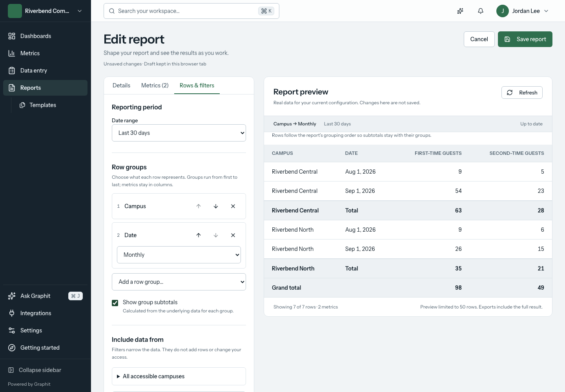This screenshot has height=392, width=565.
Task: Select Reports in the sidebar
Action: pyautogui.click(x=45, y=88)
